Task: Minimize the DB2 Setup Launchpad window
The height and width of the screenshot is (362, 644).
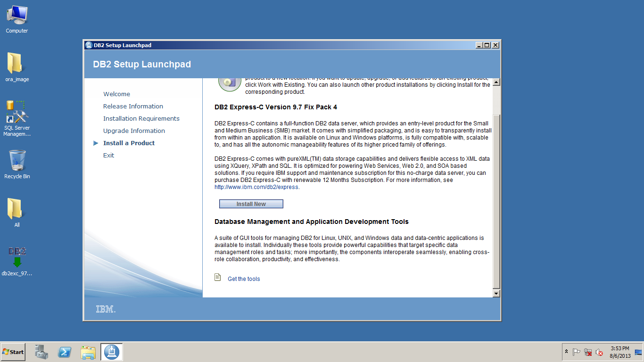Action: 479,45
